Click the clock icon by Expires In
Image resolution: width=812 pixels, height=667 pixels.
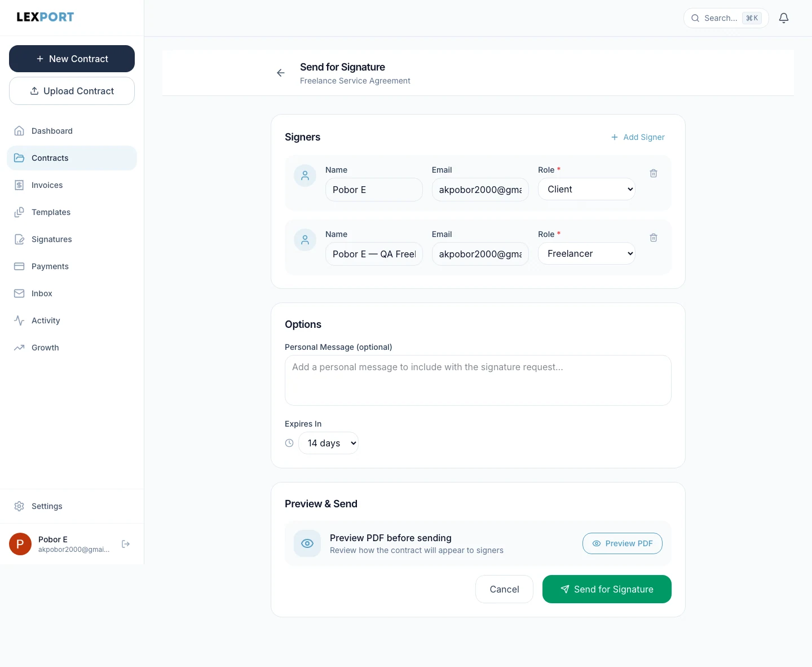(289, 443)
